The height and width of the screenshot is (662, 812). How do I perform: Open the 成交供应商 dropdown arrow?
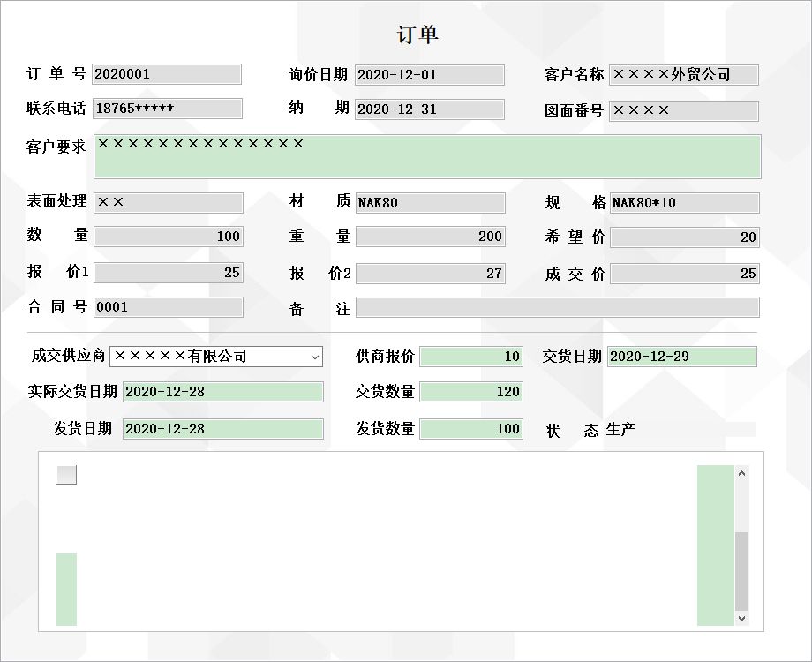coord(314,357)
